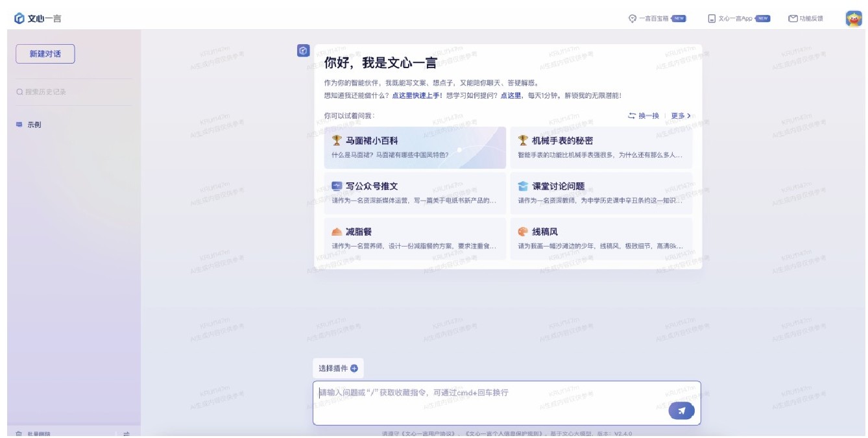Viewport: 868px width, 438px height.
Task: Click the 示例 chat icon in sidebar
Action: pos(19,125)
